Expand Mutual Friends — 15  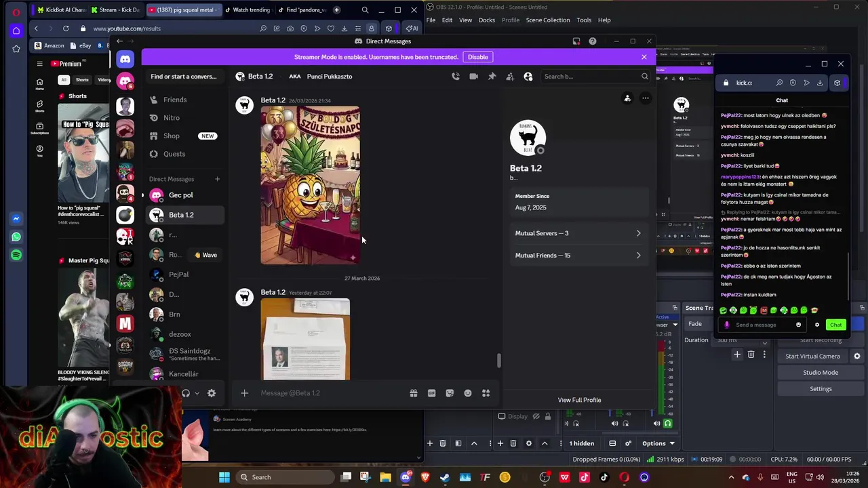coord(579,256)
